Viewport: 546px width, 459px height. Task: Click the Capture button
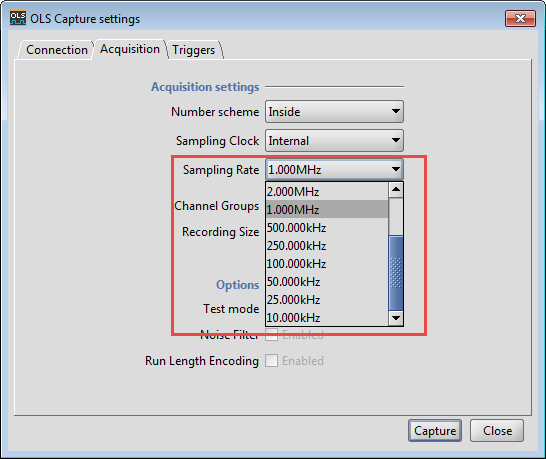(435, 431)
